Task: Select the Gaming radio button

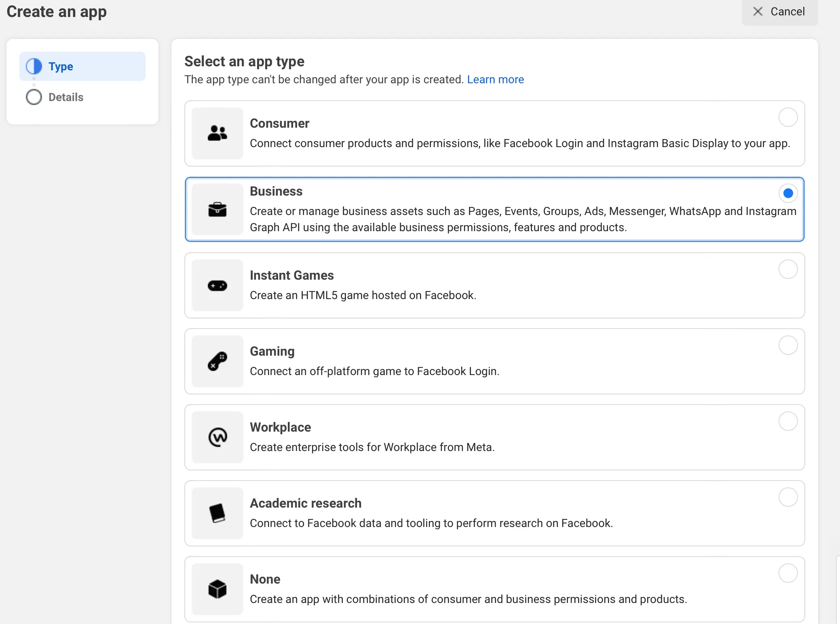Action: tap(787, 345)
